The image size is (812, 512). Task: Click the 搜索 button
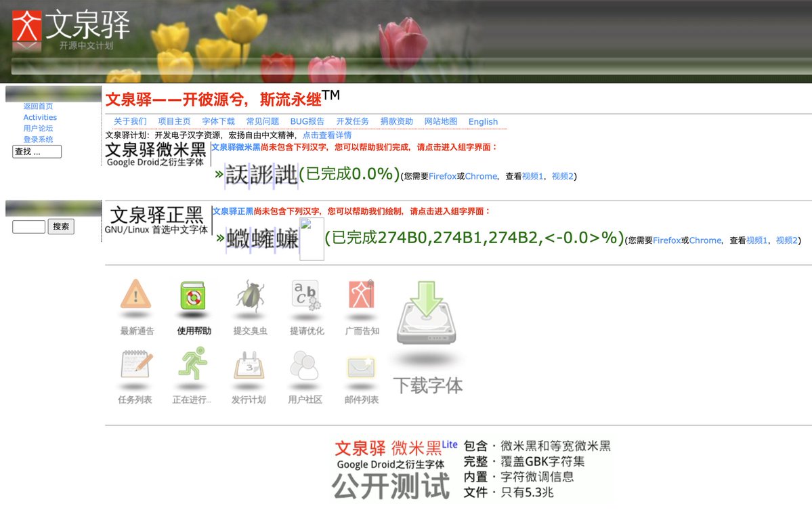(x=61, y=227)
